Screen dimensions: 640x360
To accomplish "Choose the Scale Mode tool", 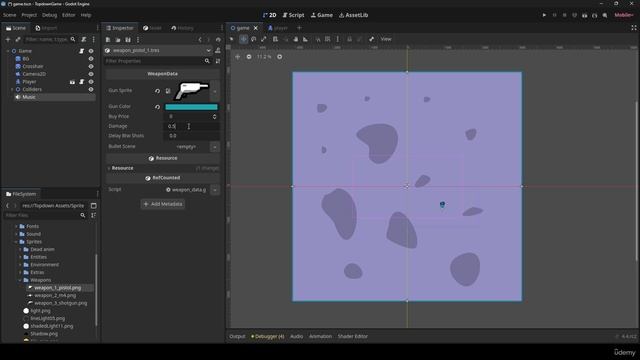I will [264, 39].
